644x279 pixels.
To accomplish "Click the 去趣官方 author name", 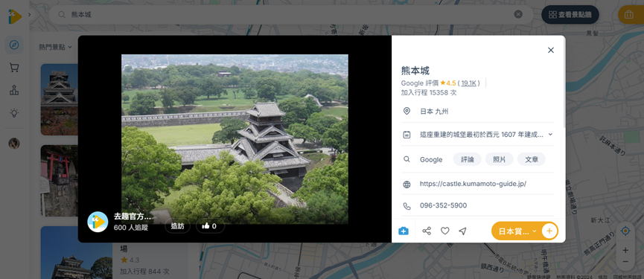I will (x=132, y=217).
